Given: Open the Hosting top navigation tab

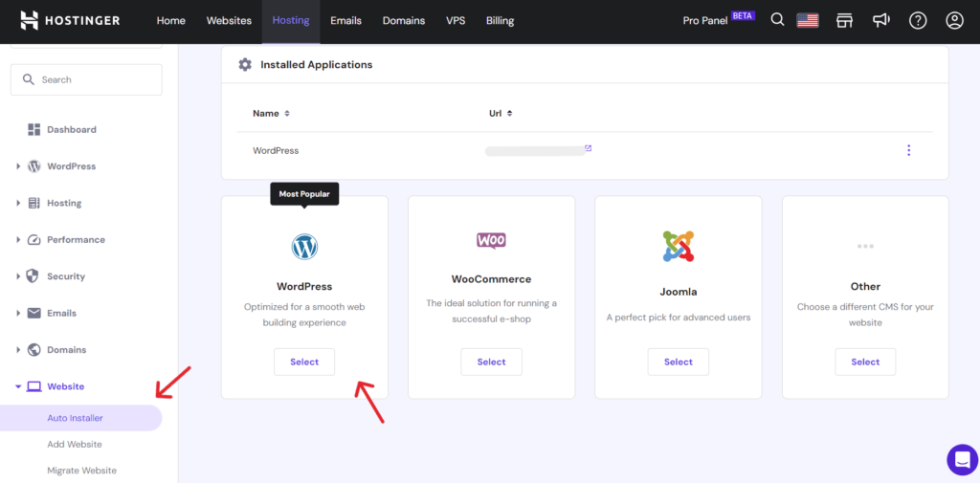Looking at the screenshot, I should (291, 21).
